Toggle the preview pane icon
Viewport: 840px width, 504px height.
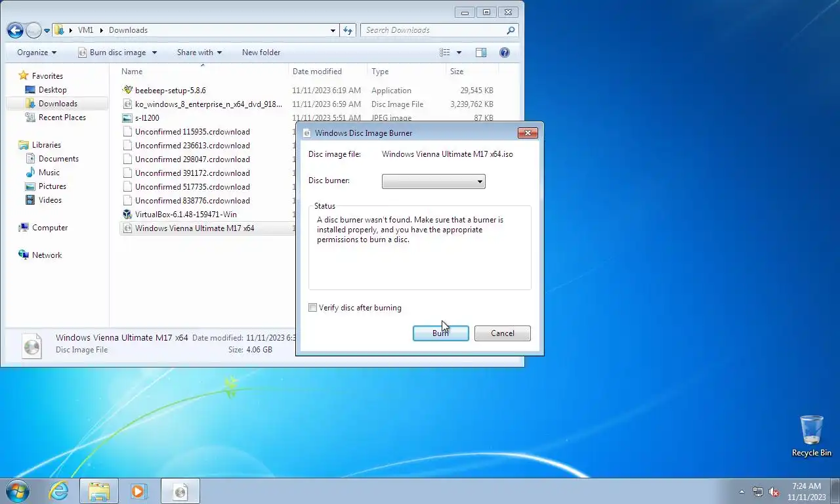(x=481, y=52)
